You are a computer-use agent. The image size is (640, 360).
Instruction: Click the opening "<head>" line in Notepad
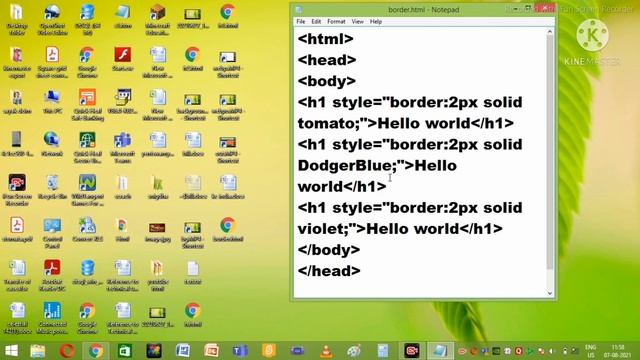click(327, 60)
